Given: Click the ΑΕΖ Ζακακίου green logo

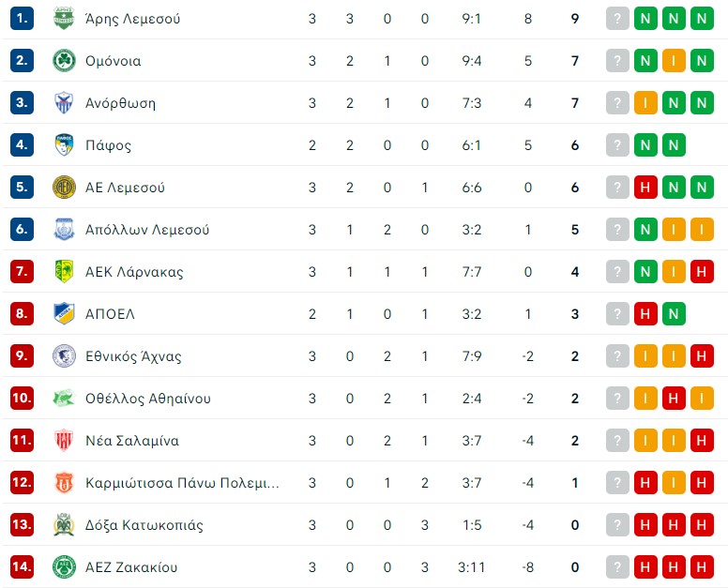Looking at the screenshot, I should tap(63, 567).
